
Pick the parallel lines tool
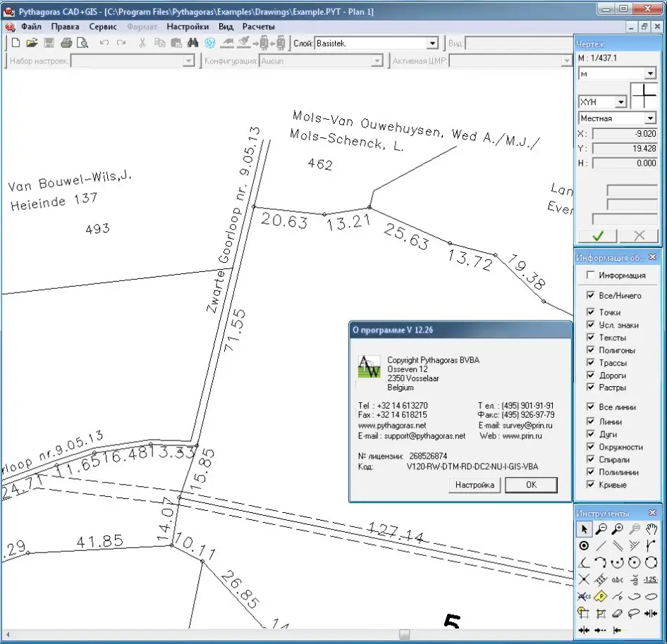coord(617,546)
